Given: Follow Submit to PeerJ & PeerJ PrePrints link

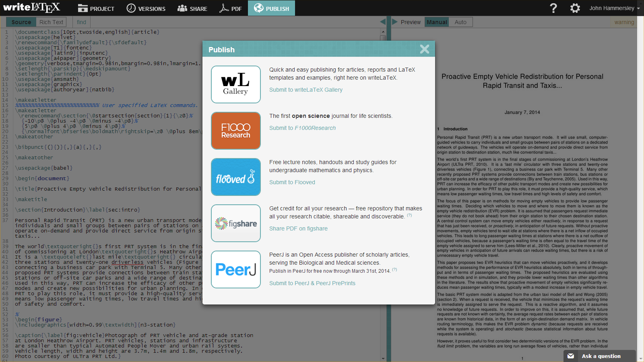Looking at the screenshot, I should coord(312,283).
